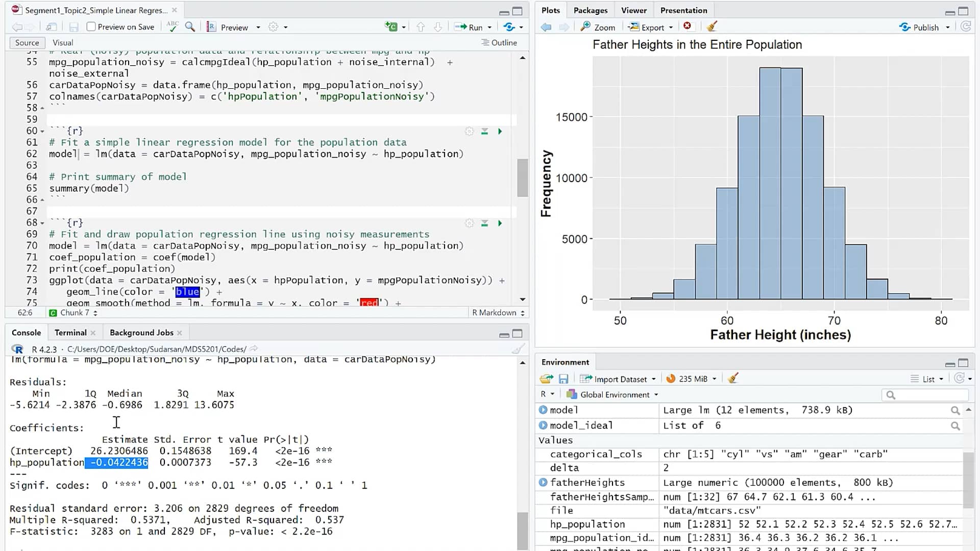The height and width of the screenshot is (551, 980).
Task: Expand the fatherHeights object details
Action: [x=543, y=482]
